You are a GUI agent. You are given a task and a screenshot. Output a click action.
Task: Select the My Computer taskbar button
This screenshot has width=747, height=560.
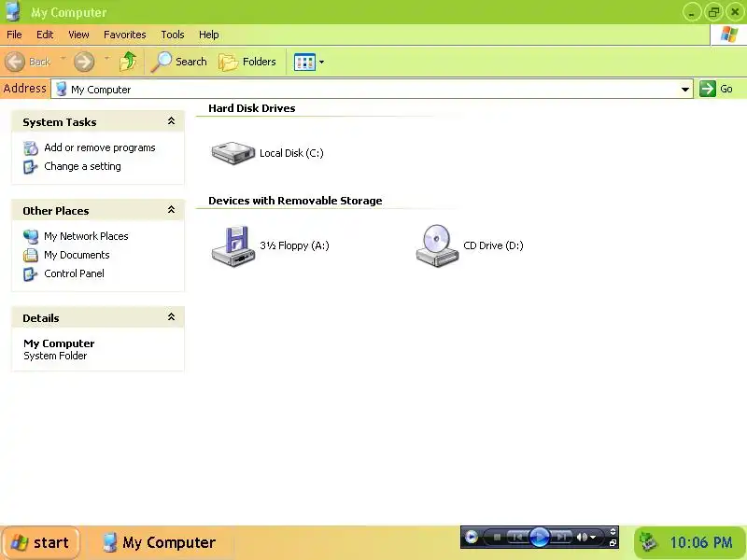click(x=160, y=542)
